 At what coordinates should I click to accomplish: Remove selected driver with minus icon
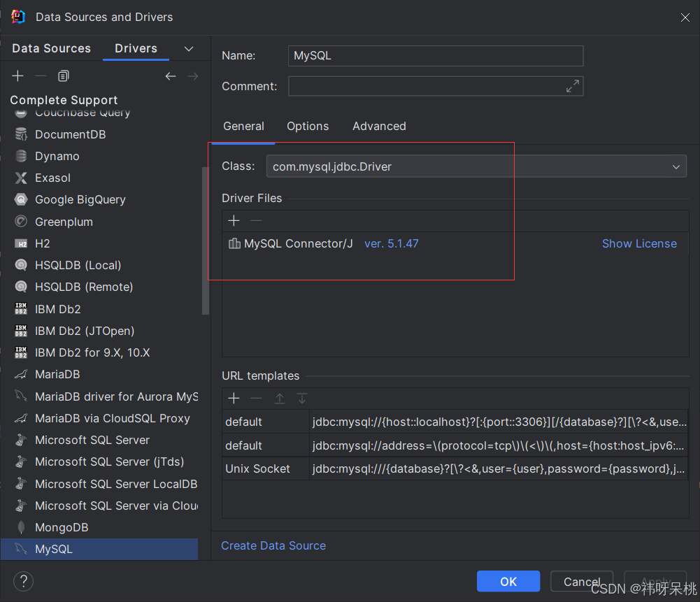click(x=41, y=76)
